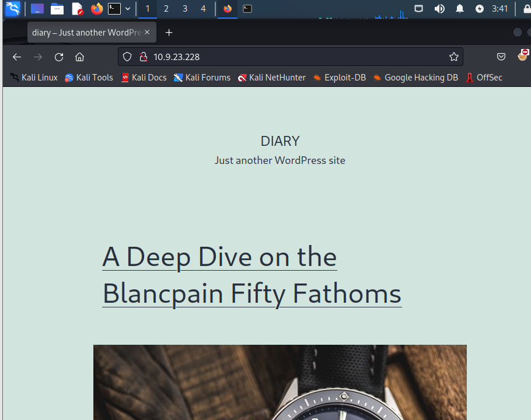This screenshot has width=531, height=420.
Task: Open the Kali Tools bookmark
Action: coord(89,78)
